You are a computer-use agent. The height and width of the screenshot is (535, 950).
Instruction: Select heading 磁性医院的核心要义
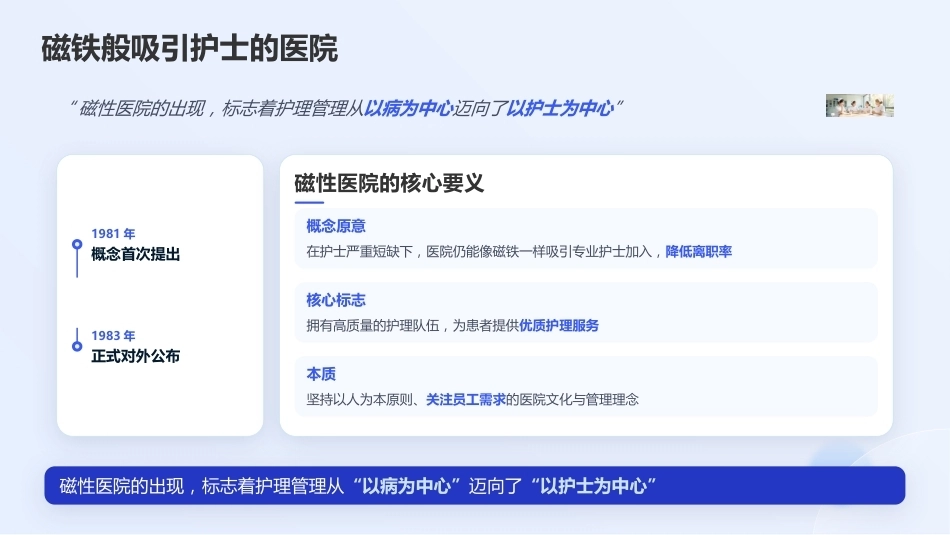coord(389,183)
